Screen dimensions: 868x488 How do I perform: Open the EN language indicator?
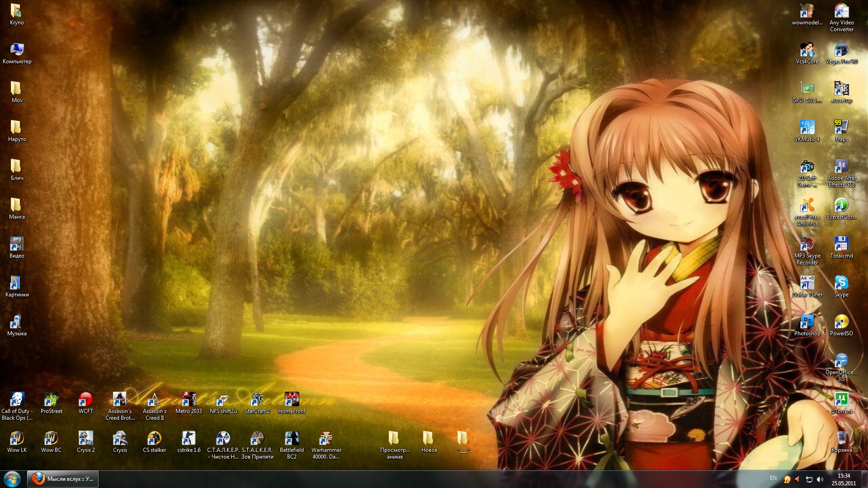pyautogui.click(x=773, y=478)
